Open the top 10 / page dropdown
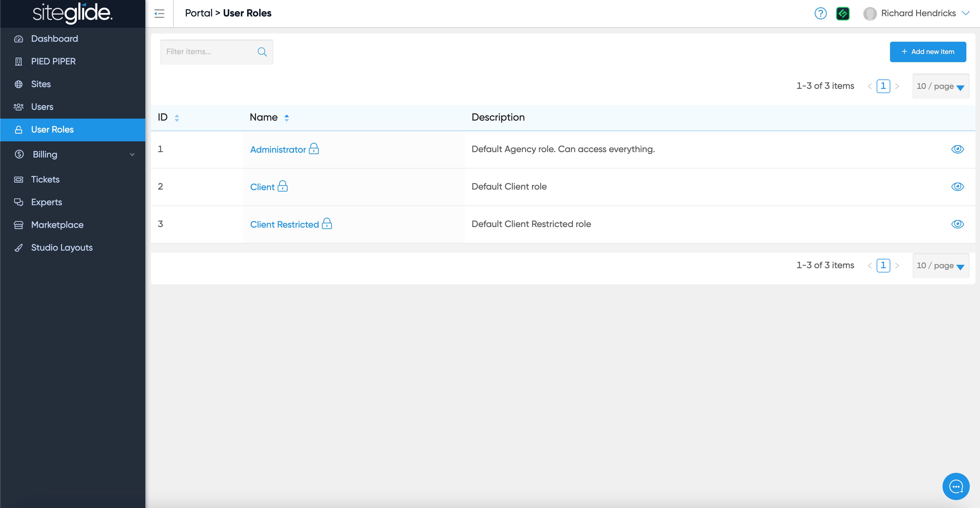Image resolution: width=980 pixels, height=508 pixels. point(940,86)
